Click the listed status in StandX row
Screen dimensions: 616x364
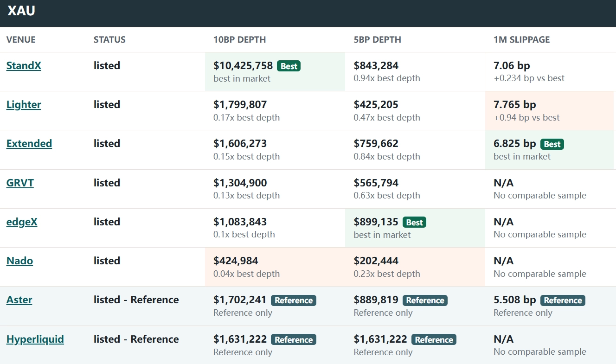(x=107, y=66)
